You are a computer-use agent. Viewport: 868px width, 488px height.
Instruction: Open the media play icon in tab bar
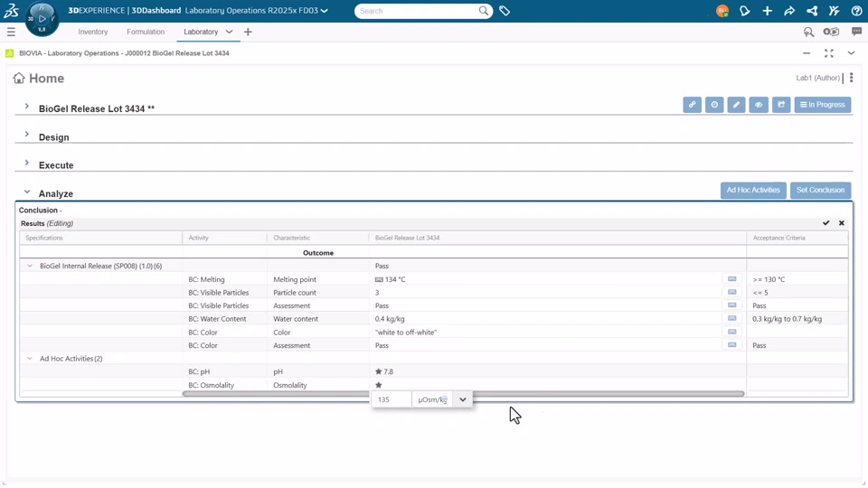click(831, 33)
